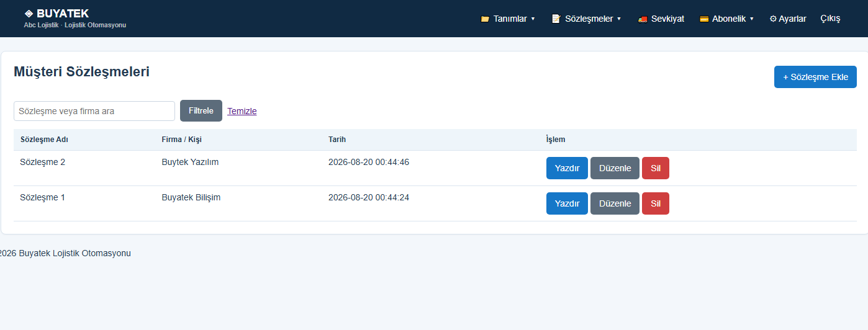This screenshot has width=868, height=330.
Task: Click the Tarih column header
Action: tap(337, 140)
